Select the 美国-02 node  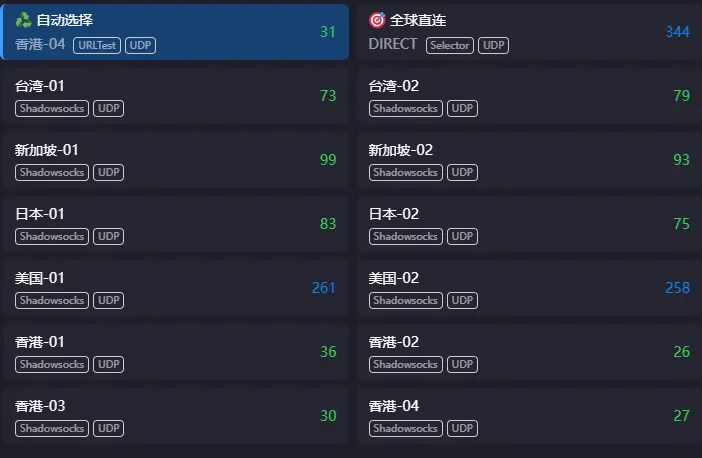(x=528, y=288)
